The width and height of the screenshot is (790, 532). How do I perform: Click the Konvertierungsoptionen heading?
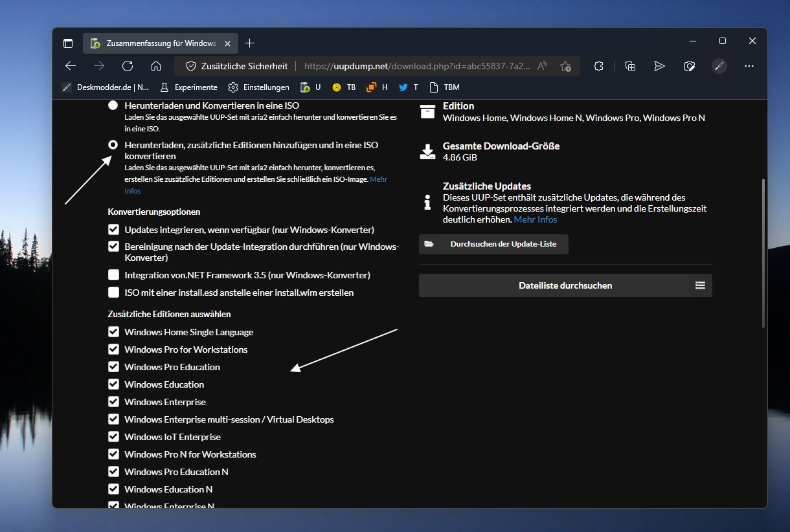pyautogui.click(x=154, y=212)
